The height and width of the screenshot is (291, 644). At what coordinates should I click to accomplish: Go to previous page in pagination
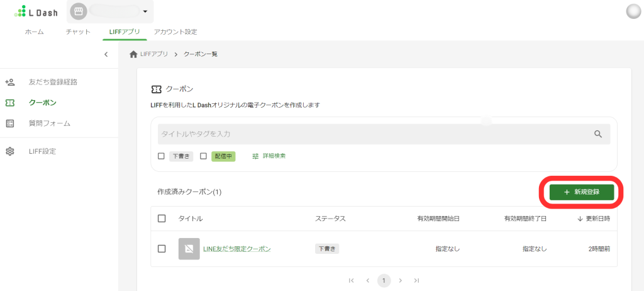(367, 281)
